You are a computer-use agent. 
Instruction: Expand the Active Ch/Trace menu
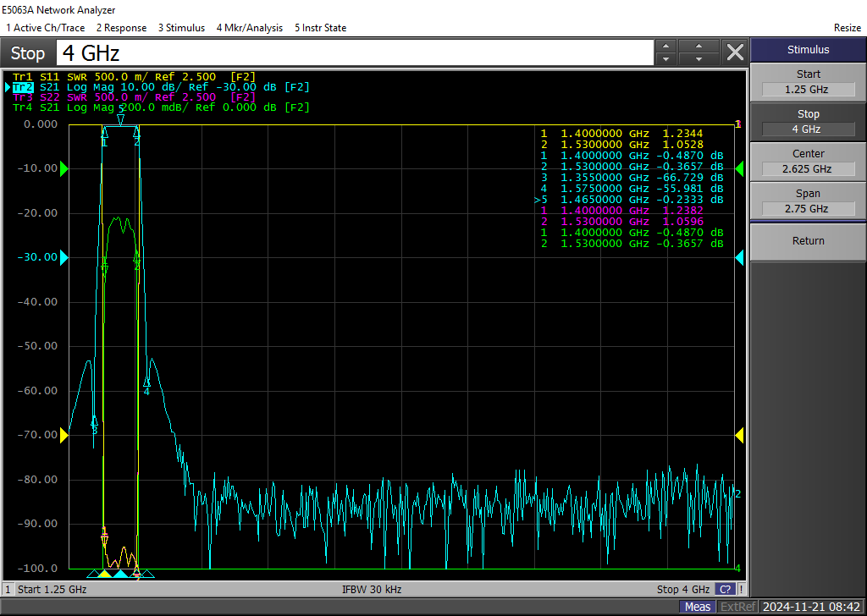pos(45,28)
